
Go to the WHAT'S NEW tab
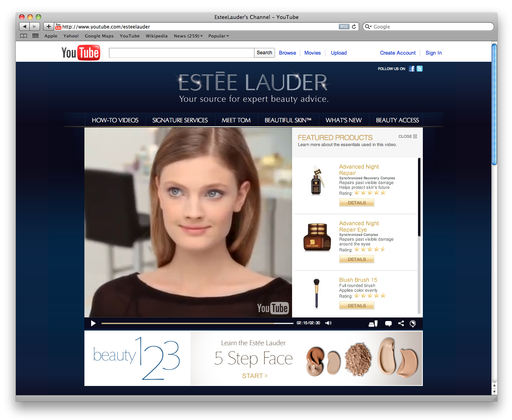344,120
